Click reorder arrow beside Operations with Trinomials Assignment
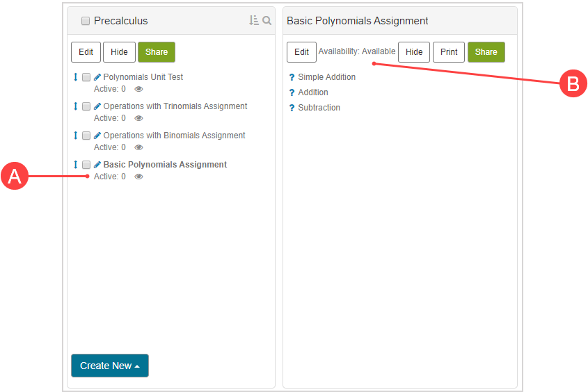 tap(76, 106)
